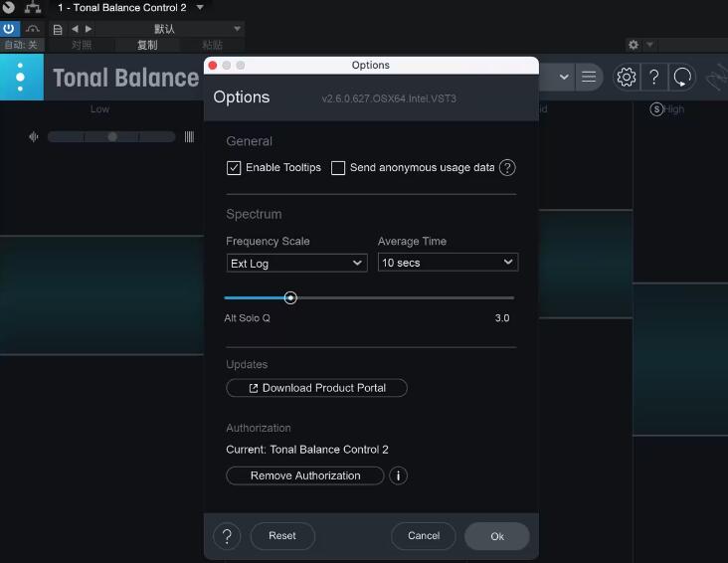This screenshot has width=728, height=563.
Task: Click the host logo icon in the header
Action: (8, 7)
